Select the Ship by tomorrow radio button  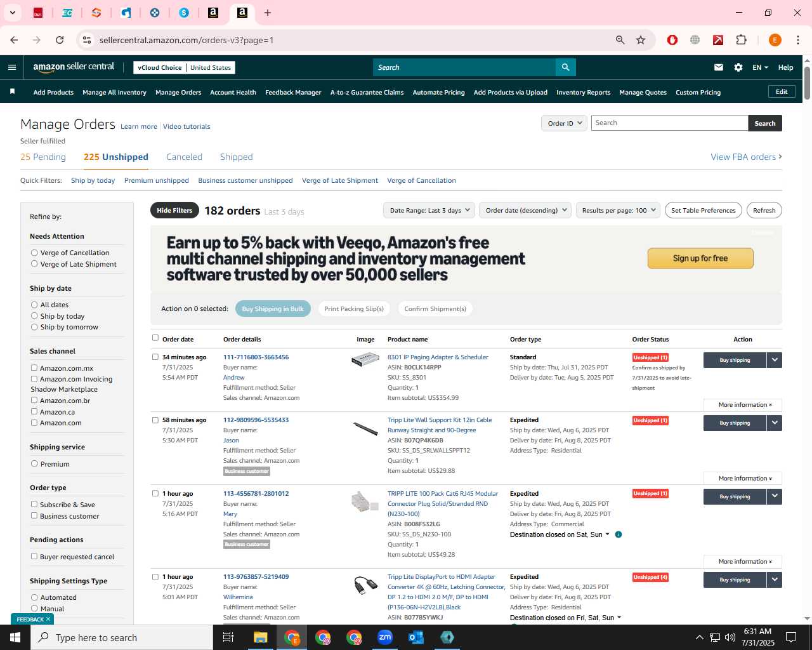(x=34, y=327)
